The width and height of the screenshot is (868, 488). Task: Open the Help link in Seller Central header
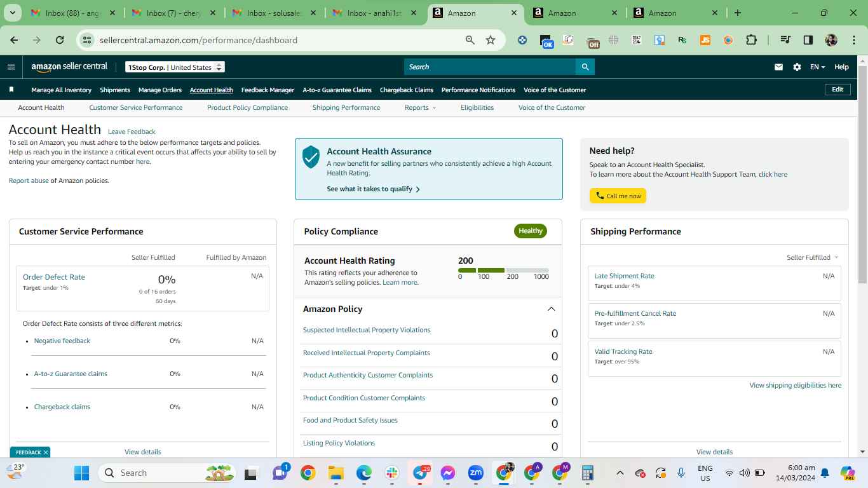coord(841,67)
